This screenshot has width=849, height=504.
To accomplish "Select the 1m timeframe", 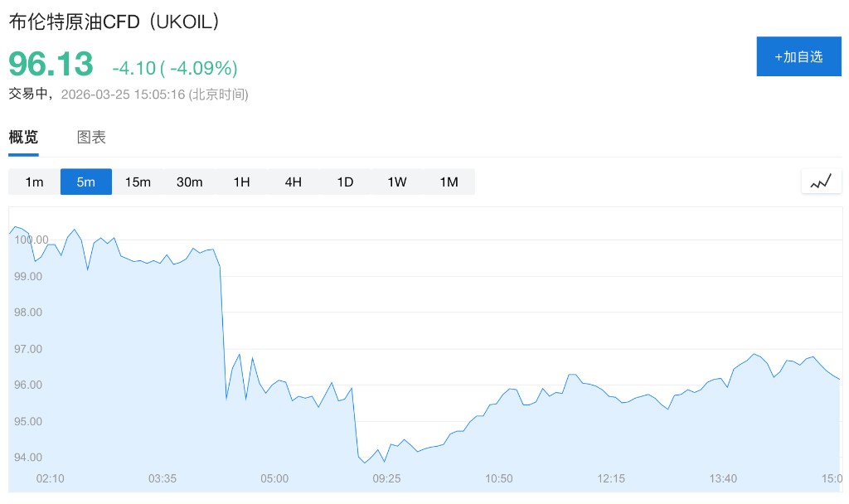I will (34, 182).
